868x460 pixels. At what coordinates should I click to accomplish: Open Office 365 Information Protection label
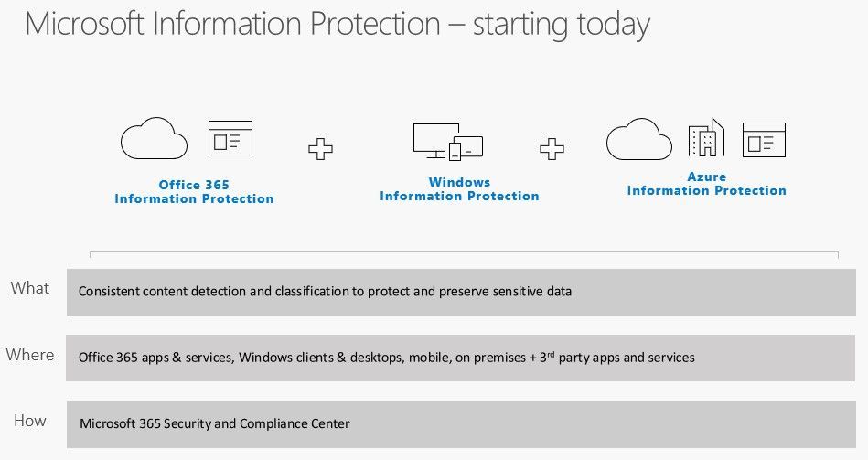194,192
